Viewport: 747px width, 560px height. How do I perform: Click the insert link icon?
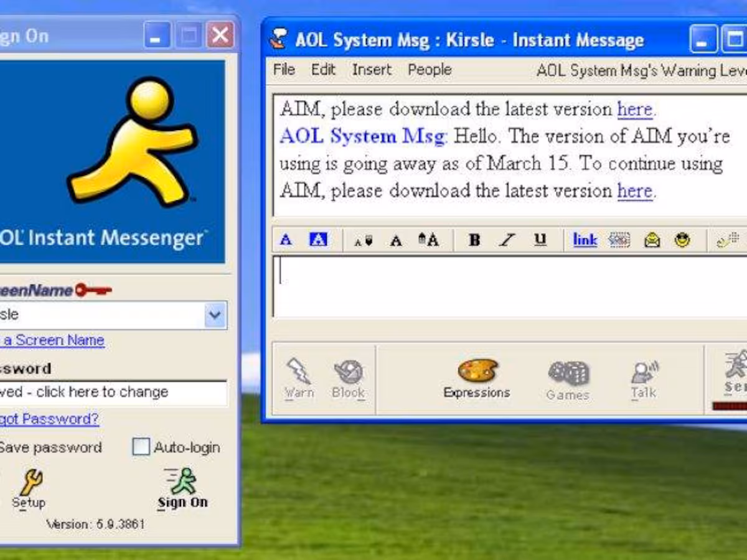(584, 240)
